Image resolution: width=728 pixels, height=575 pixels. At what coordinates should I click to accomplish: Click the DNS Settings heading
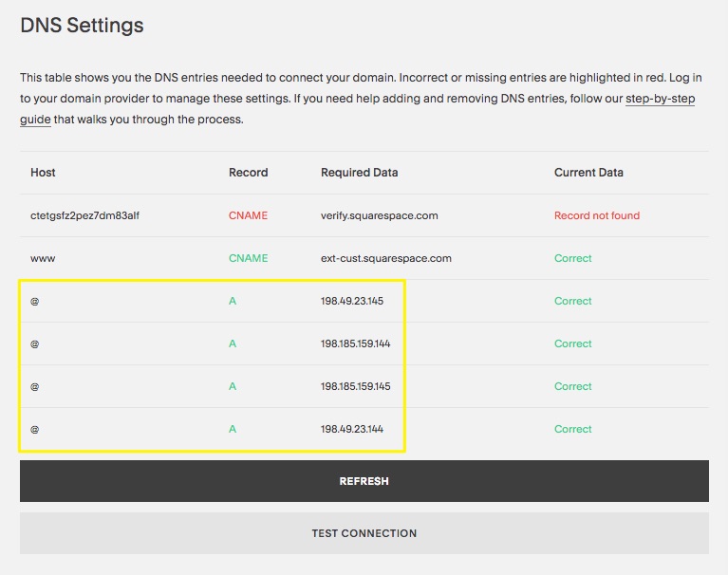tap(82, 26)
